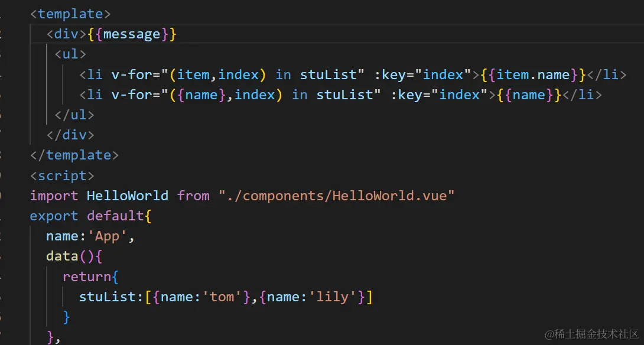Click the HelloWorld identifier in import line
This screenshot has width=644, height=345.
[x=127, y=196]
